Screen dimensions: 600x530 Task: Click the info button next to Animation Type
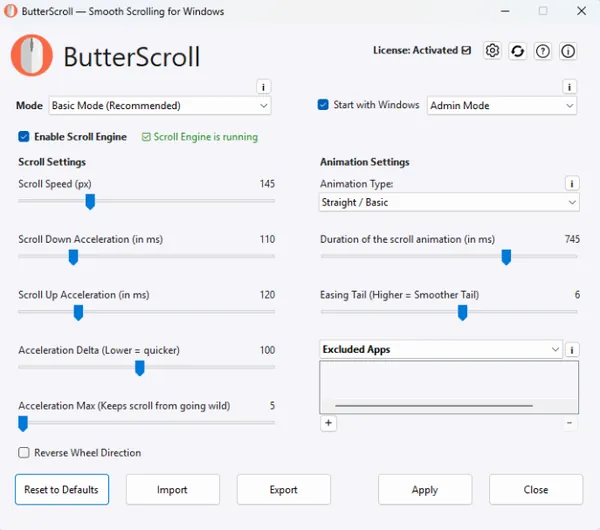(x=572, y=184)
